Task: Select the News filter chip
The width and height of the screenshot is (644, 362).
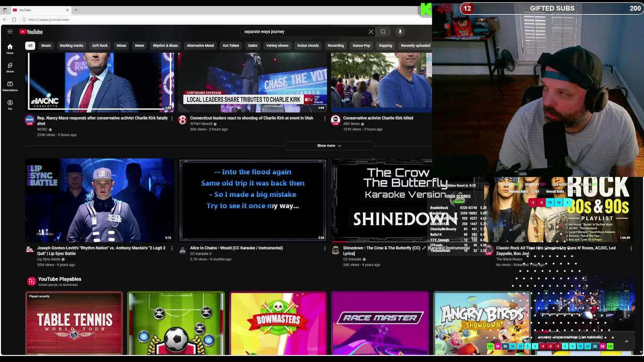Action: [x=139, y=46]
